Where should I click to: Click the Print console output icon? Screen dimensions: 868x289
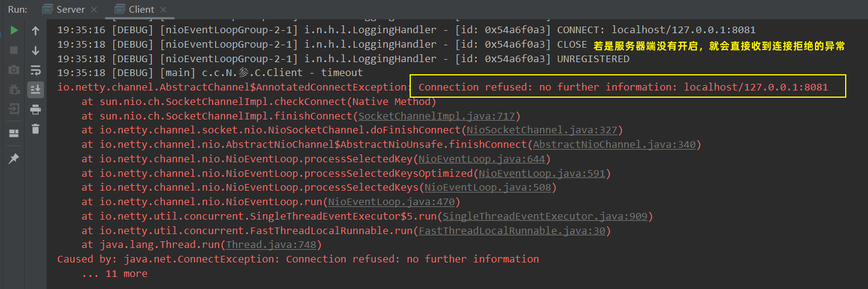click(x=36, y=109)
